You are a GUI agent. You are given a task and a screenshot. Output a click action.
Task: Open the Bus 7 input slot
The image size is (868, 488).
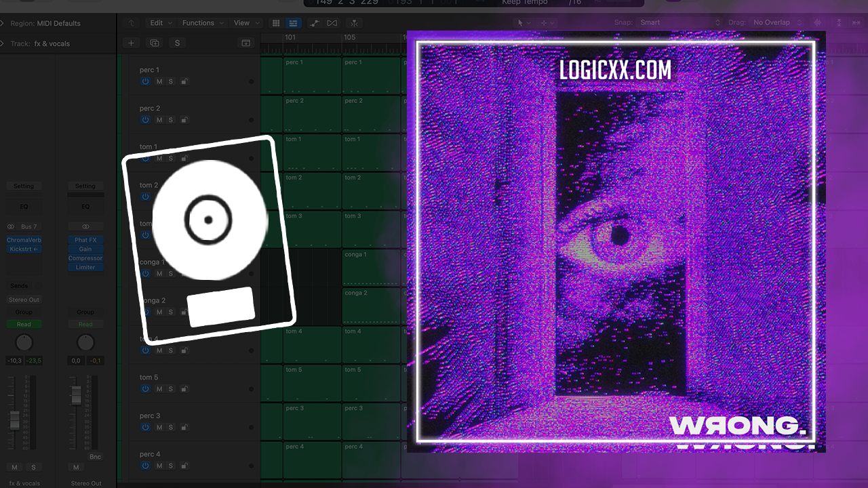(29, 226)
